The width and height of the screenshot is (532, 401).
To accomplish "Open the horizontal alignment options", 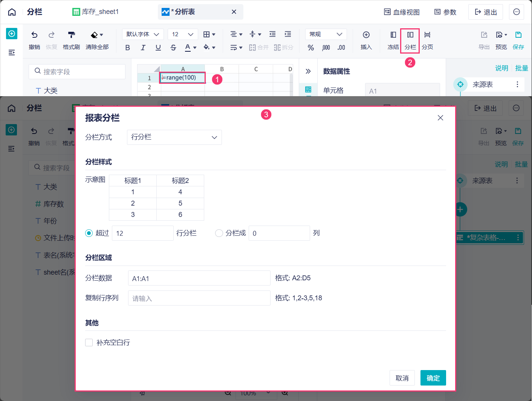I will pyautogui.click(x=236, y=34).
